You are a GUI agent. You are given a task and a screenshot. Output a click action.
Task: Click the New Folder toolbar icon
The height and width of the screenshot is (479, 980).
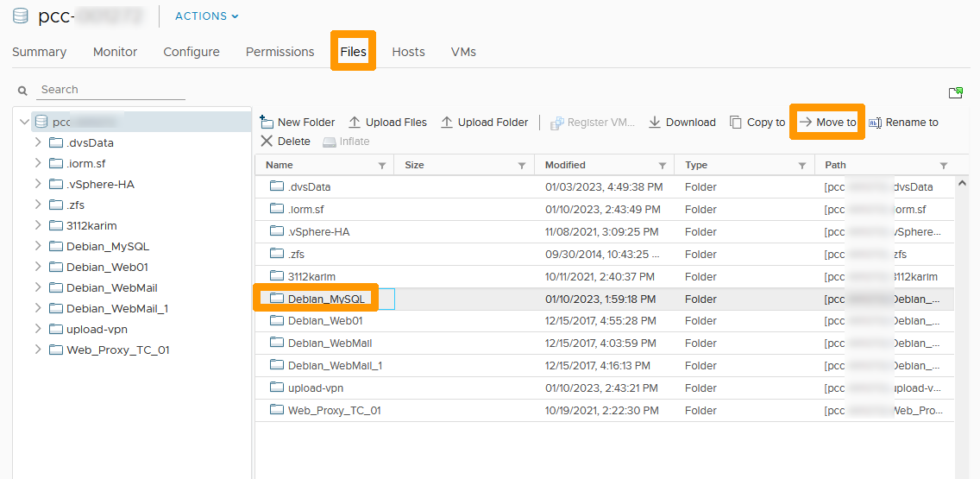coord(267,123)
